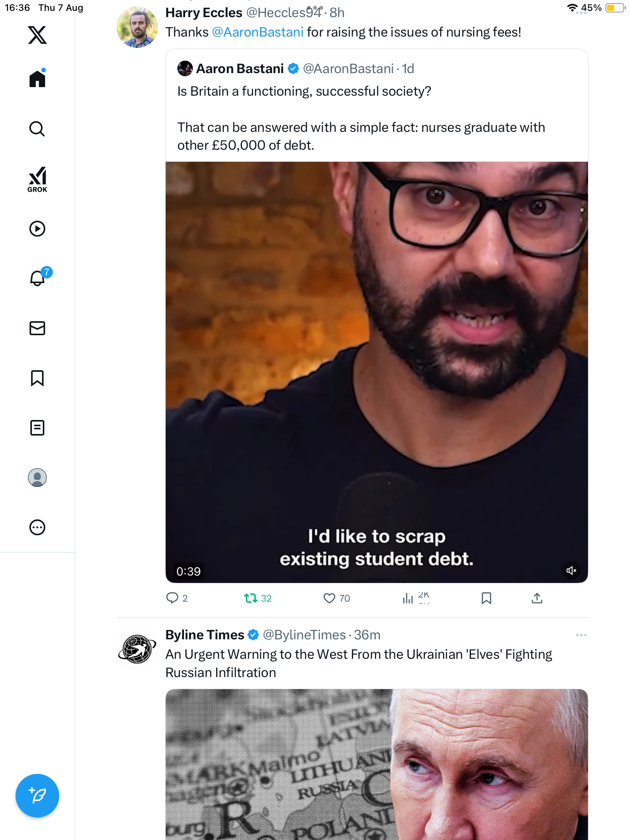630x840 pixels.
Task: Bookmark the Harry Eccles post
Action: pos(486,598)
